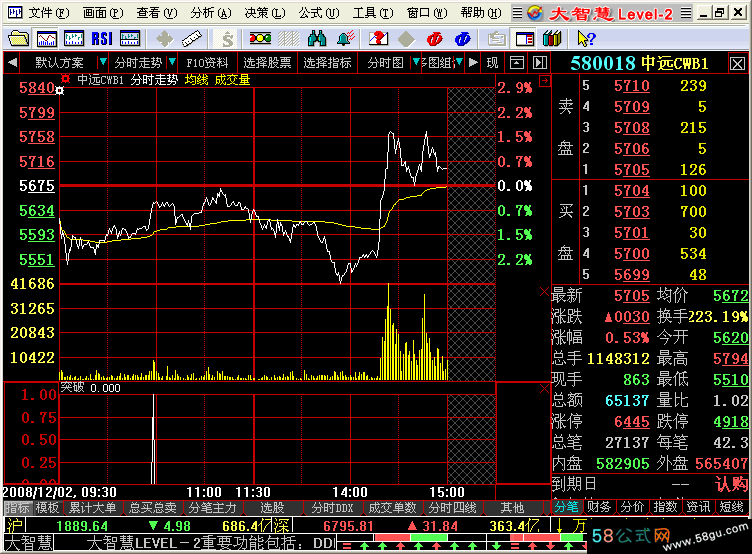Expand the 默认方案 dropdown arrow

102,62
